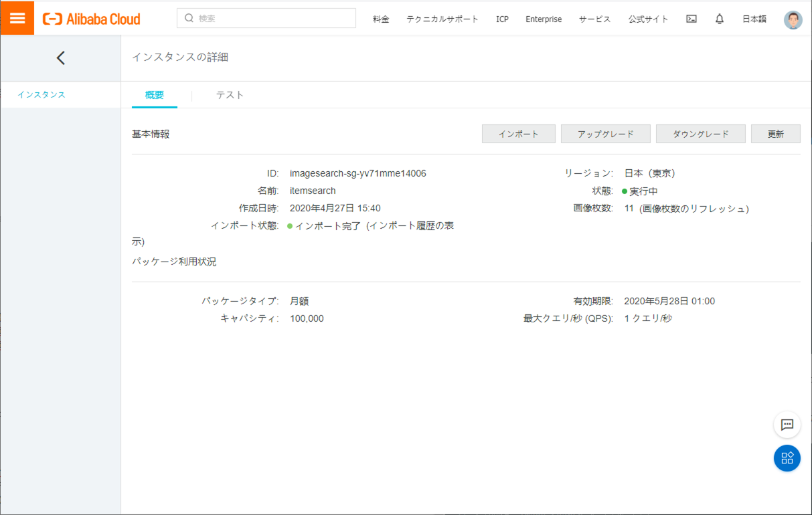Click the 実行中 status text
The image size is (812, 515).
coord(643,191)
